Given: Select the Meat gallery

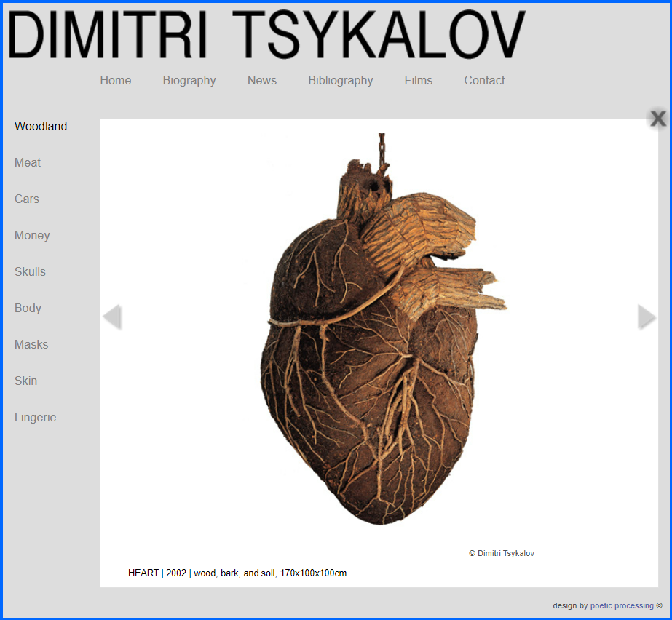Looking at the screenshot, I should point(28,162).
